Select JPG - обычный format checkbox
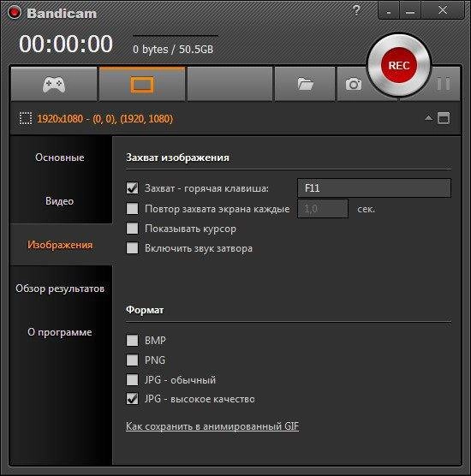 [x=132, y=379]
